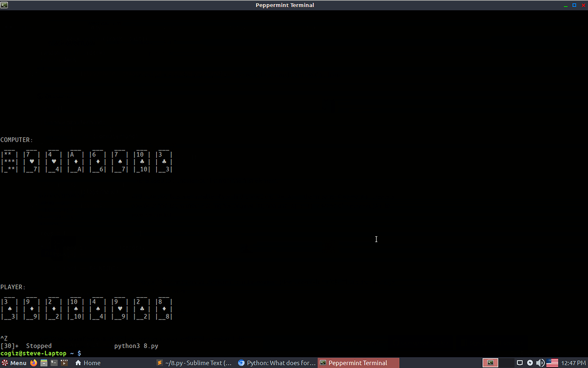The height and width of the screenshot is (368, 588).
Task: Select the Firefox Python question window entry
Action: (277, 363)
